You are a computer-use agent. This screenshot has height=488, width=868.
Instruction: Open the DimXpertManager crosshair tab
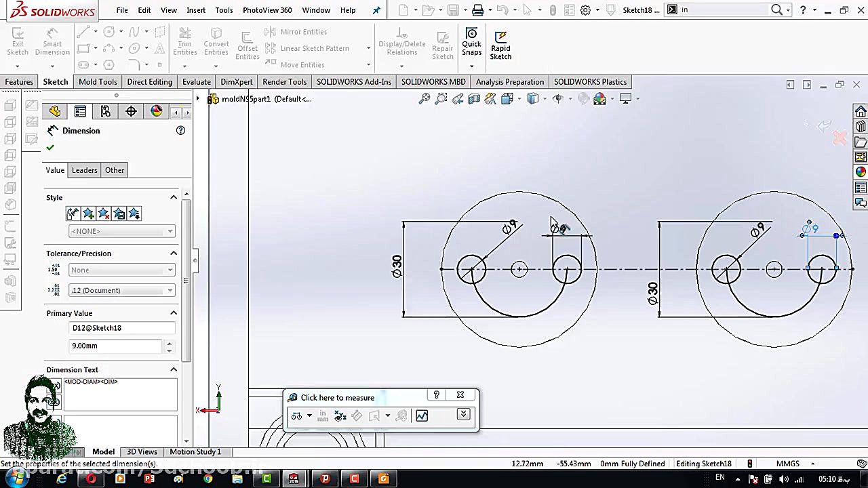(131, 111)
